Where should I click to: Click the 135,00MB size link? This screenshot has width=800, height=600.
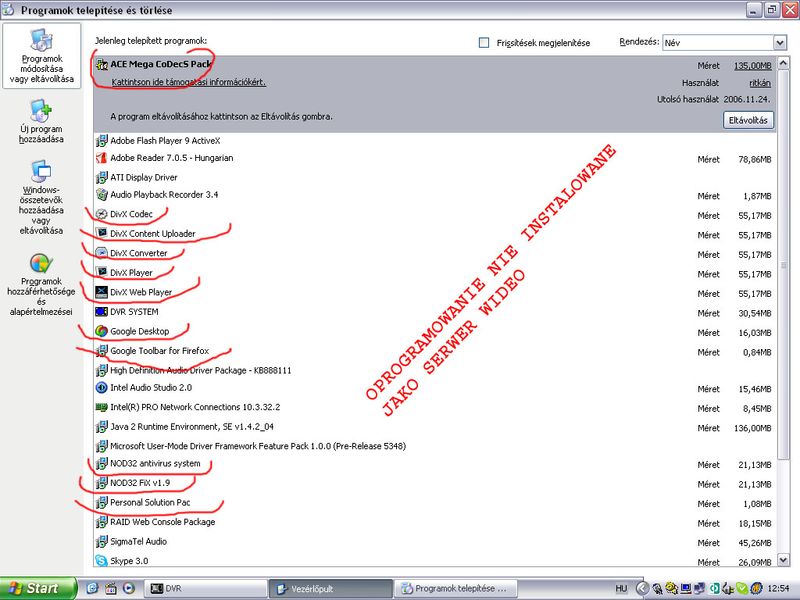click(x=753, y=66)
